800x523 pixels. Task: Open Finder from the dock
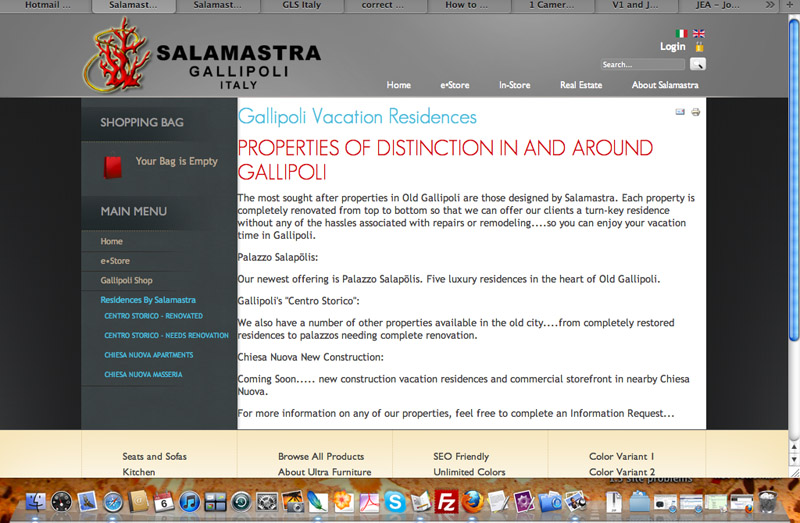(x=36, y=502)
